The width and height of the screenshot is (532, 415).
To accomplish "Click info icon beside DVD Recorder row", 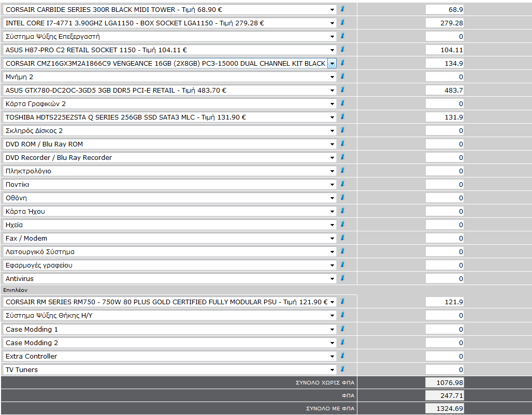I will click(343, 157).
